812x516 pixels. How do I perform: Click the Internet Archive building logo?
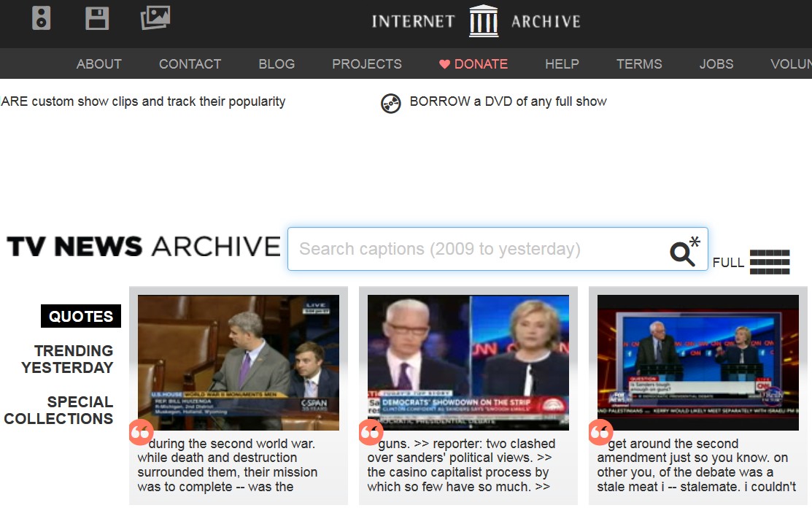(x=483, y=20)
